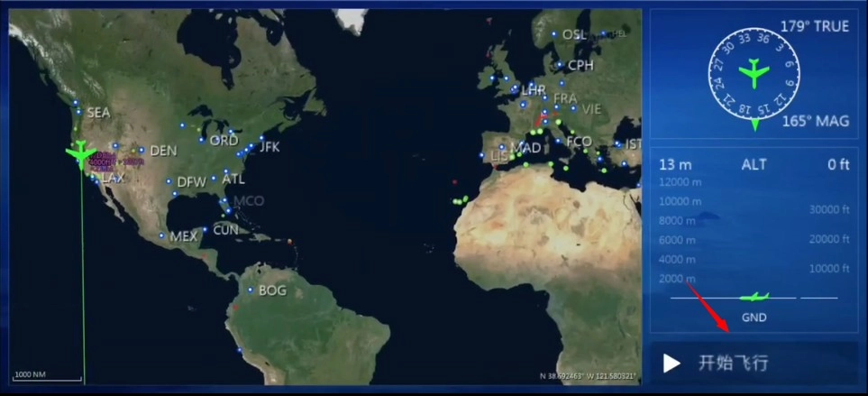Click the green heading triangle below the compass
This screenshot has width=868, height=396.
(754, 125)
